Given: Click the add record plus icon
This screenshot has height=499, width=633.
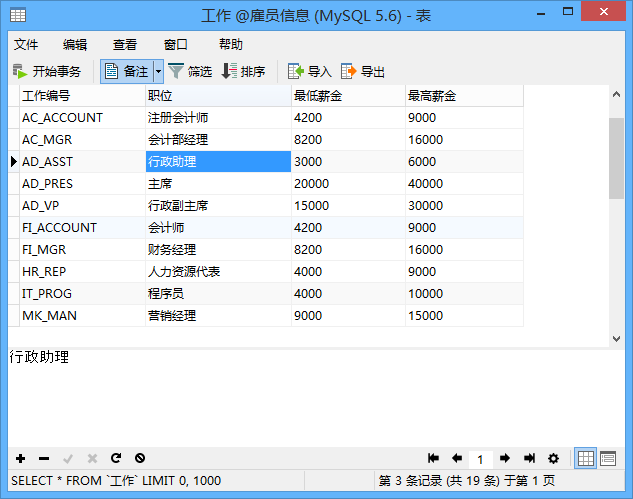Looking at the screenshot, I should pyautogui.click(x=20, y=458).
